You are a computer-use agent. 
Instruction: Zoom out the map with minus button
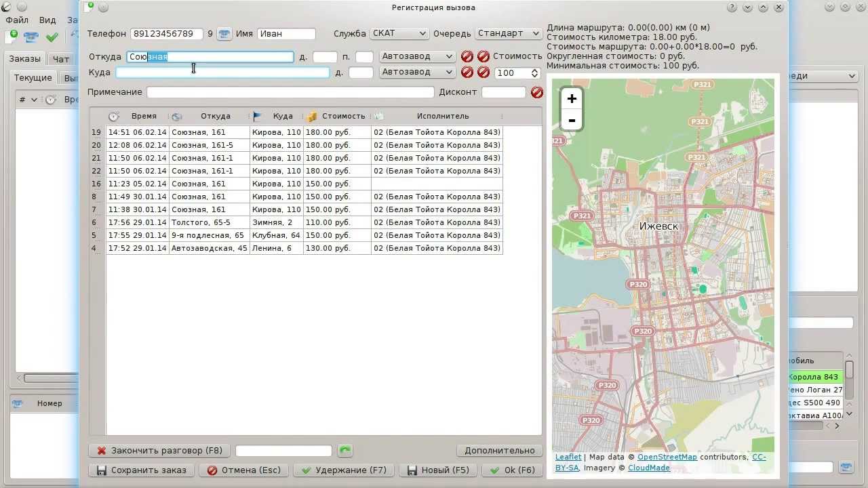tap(572, 121)
